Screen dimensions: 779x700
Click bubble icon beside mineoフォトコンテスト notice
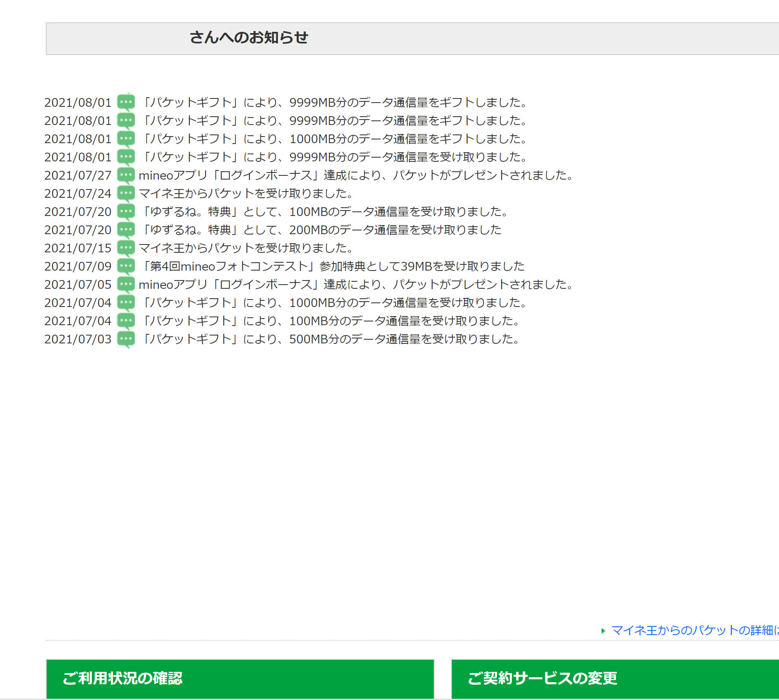click(126, 266)
